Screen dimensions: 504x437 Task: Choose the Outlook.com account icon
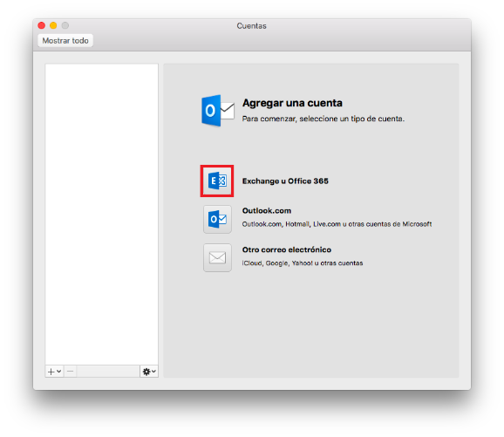[x=217, y=219]
